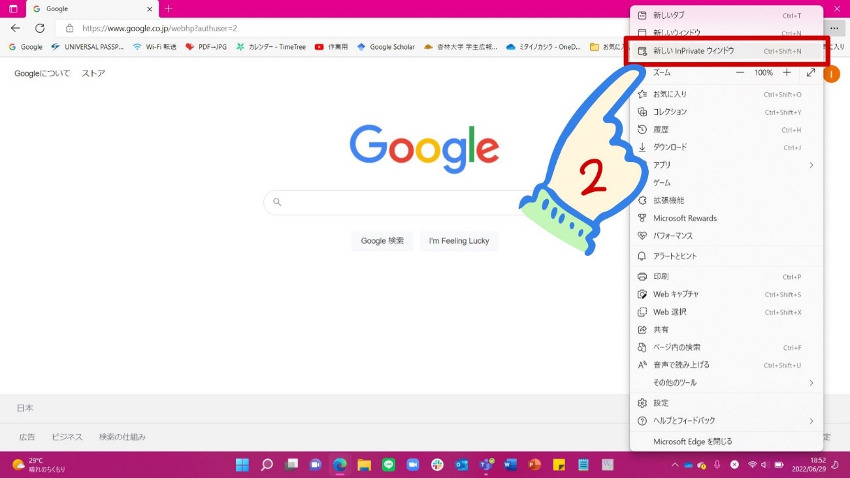The height and width of the screenshot is (478, 850).
Task: Choose 音声で読み上げる menu entry
Action: pyautogui.click(x=726, y=365)
